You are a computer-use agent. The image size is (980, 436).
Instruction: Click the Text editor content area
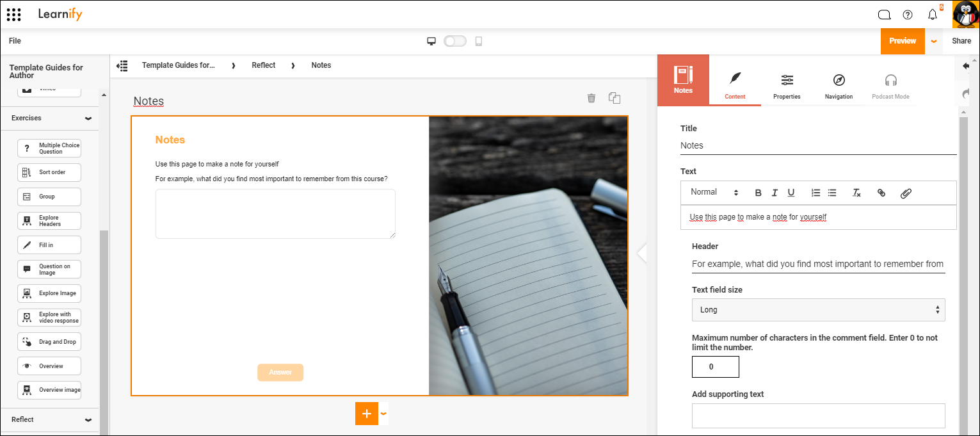click(818, 217)
